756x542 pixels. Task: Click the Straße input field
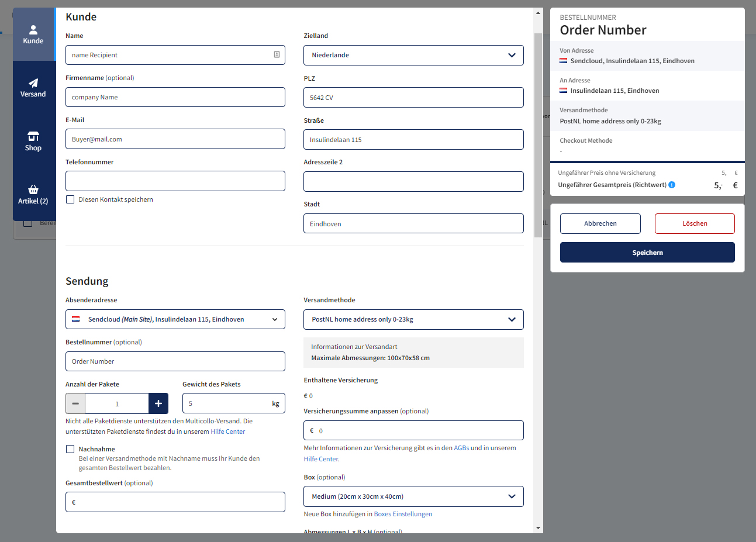click(x=413, y=140)
